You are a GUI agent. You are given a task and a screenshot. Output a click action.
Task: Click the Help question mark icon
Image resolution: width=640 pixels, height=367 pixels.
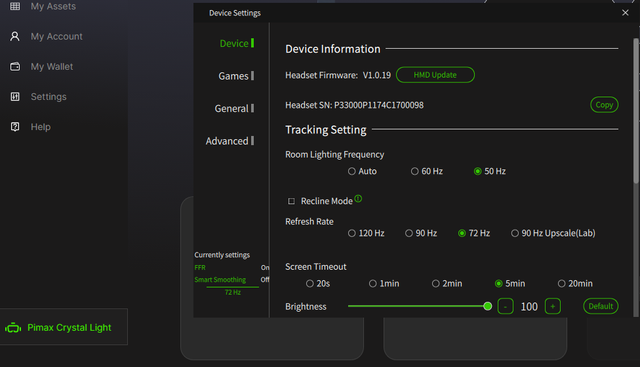click(15, 127)
